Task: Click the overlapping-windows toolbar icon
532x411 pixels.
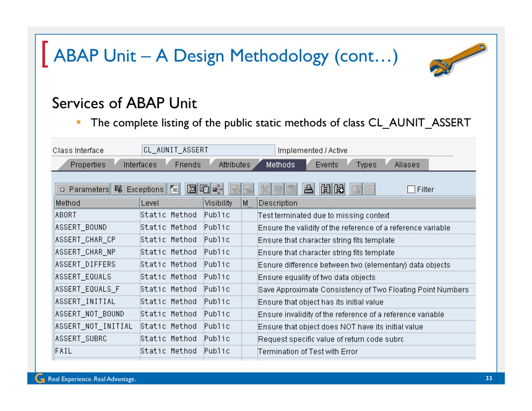Action: 204,189
